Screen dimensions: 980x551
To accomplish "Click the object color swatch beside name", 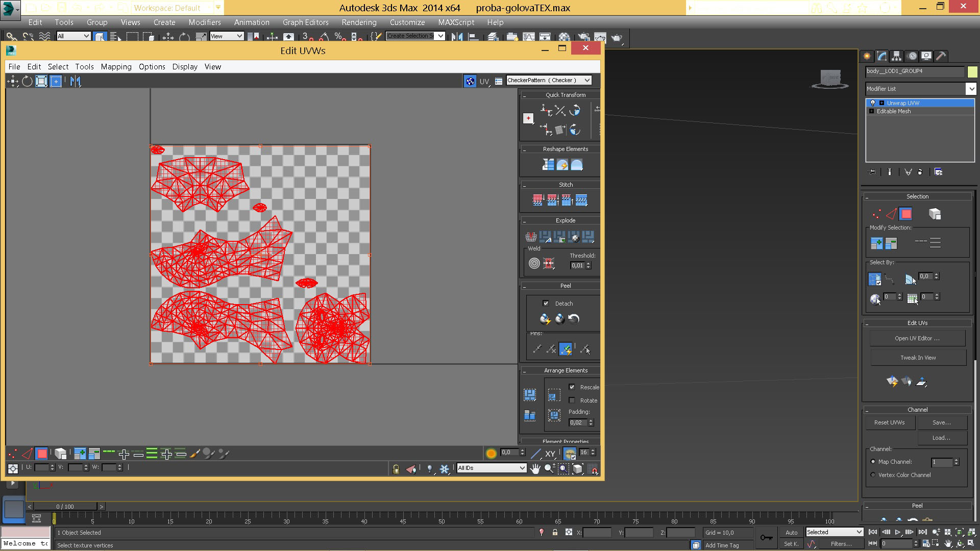I will click(972, 71).
